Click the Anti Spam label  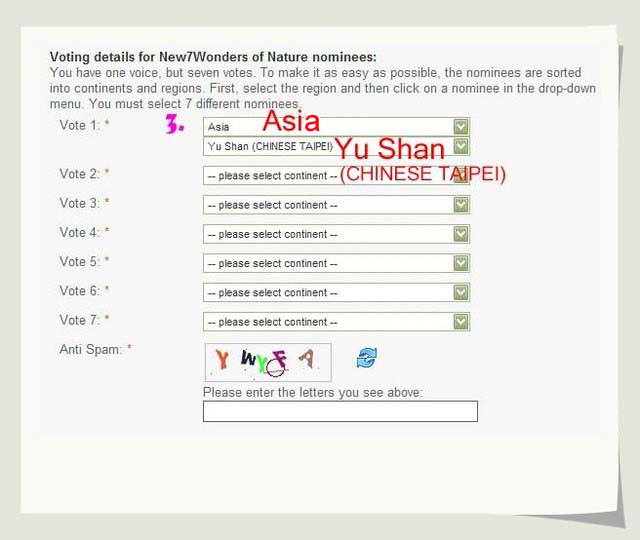click(x=91, y=349)
